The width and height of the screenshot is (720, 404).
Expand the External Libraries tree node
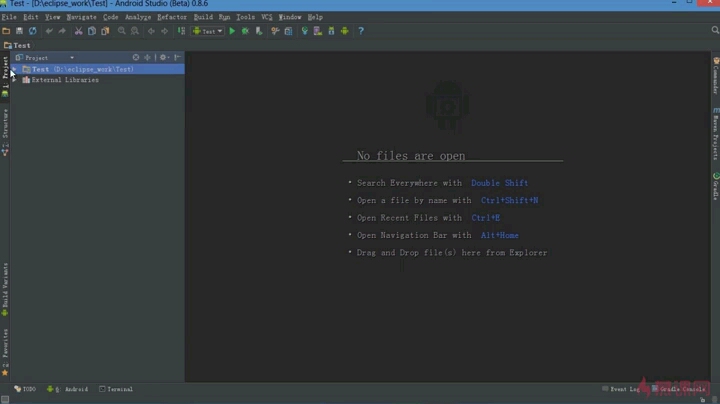(14, 80)
